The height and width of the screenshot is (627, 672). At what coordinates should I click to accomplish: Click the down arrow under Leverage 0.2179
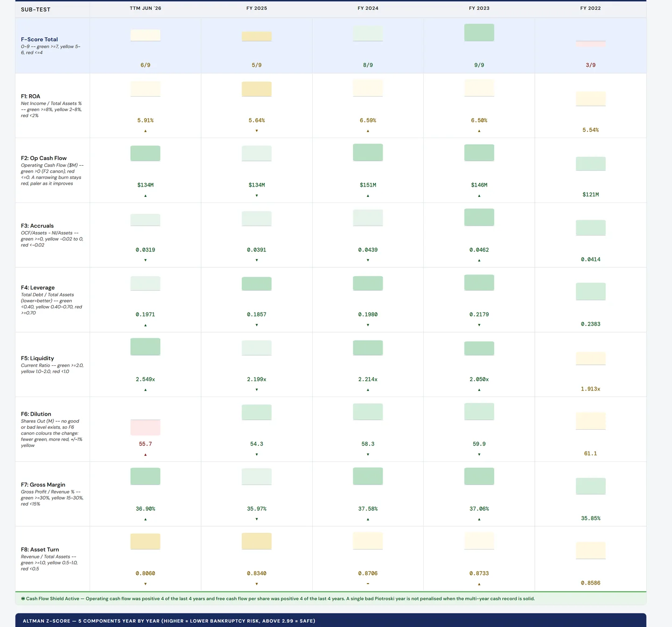pyautogui.click(x=479, y=325)
